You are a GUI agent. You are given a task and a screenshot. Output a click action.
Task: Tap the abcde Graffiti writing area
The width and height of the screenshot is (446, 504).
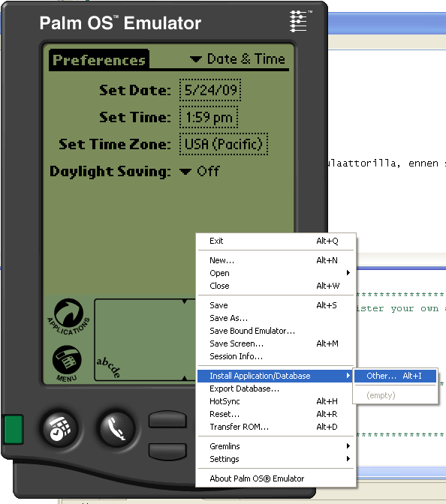(145, 340)
